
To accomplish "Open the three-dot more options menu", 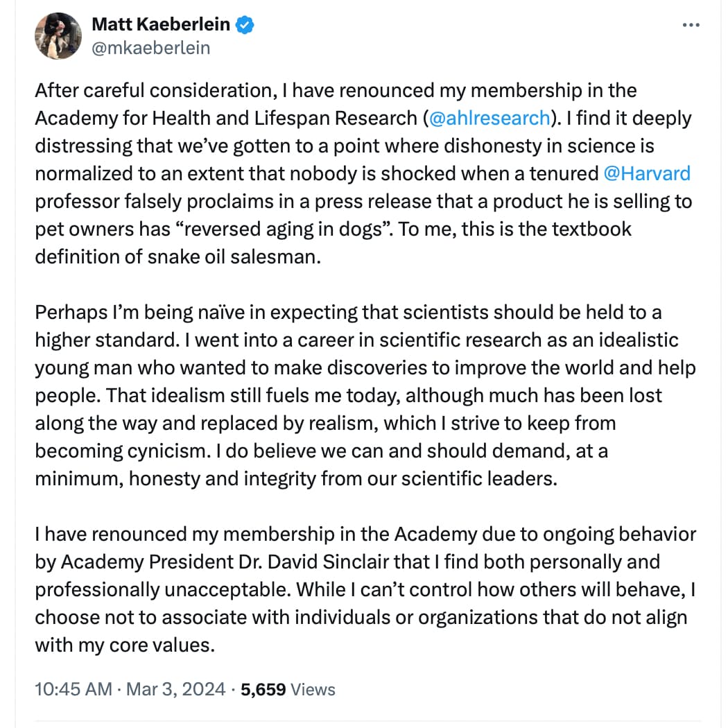I will (691, 25).
